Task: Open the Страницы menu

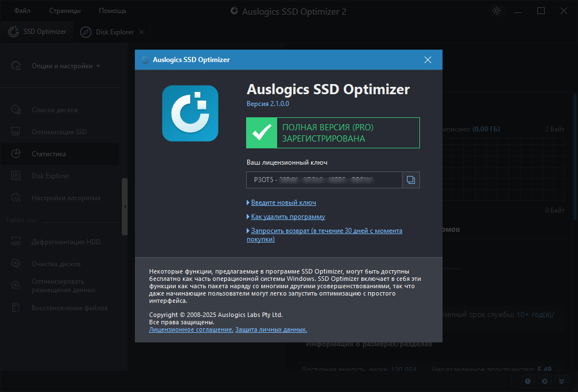Action: point(65,11)
